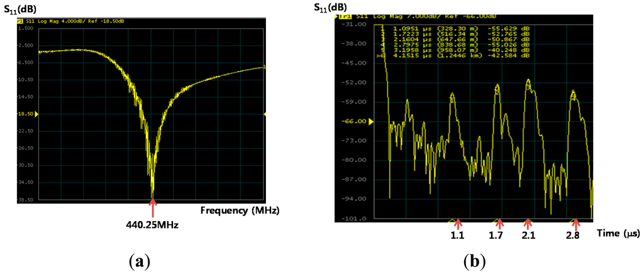Click the Tr1 trace indicator in plot (b)
The width and height of the screenshot is (644, 272).
point(345,17)
